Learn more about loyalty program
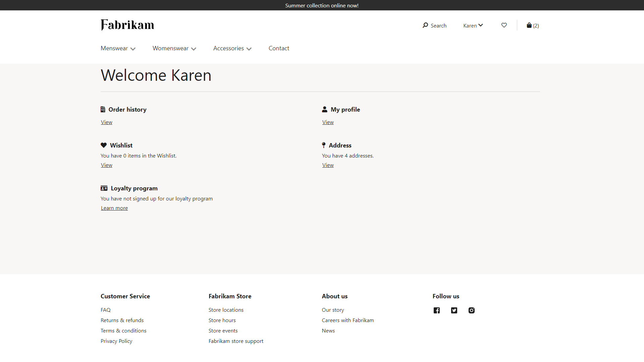The image size is (644, 362). [x=114, y=208]
